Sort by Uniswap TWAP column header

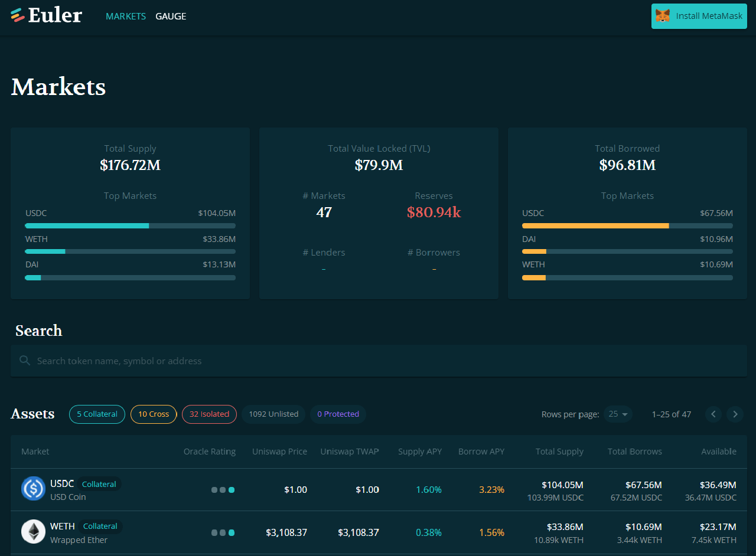(x=350, y=452)
